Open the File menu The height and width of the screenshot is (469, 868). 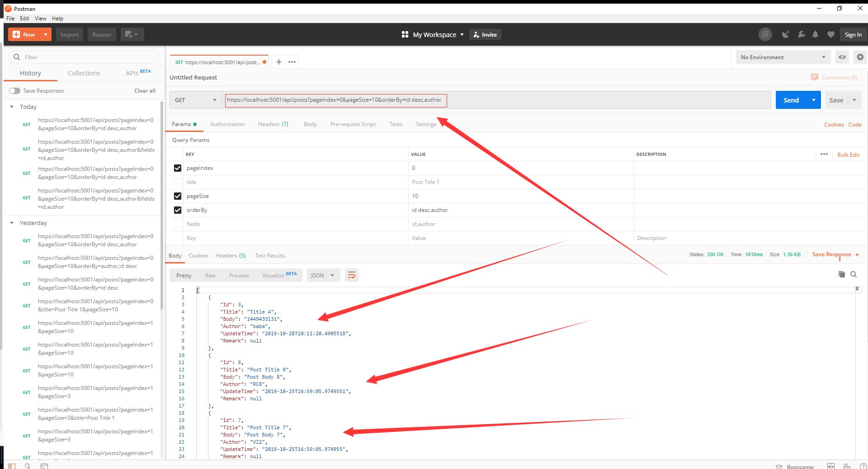[10, 19]
